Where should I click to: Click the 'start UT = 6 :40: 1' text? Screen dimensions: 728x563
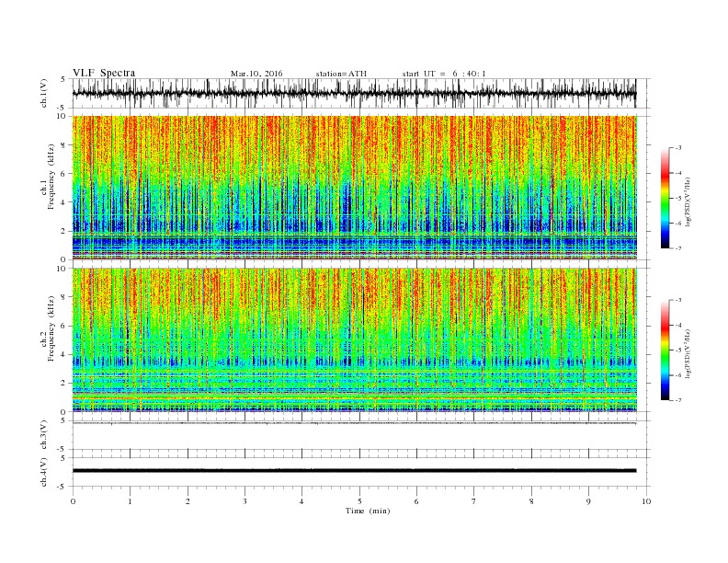444,74
